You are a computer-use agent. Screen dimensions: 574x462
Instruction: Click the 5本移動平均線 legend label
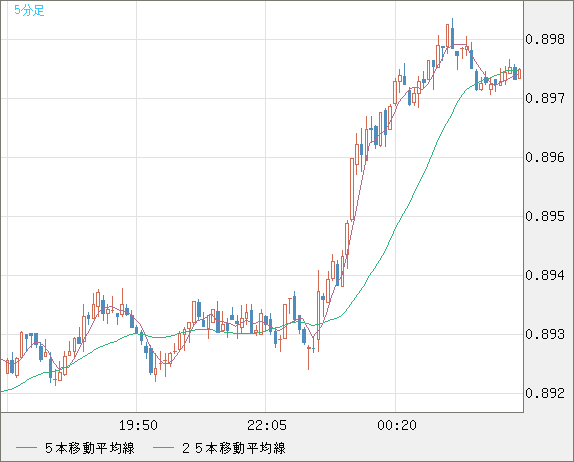point(90,448)
